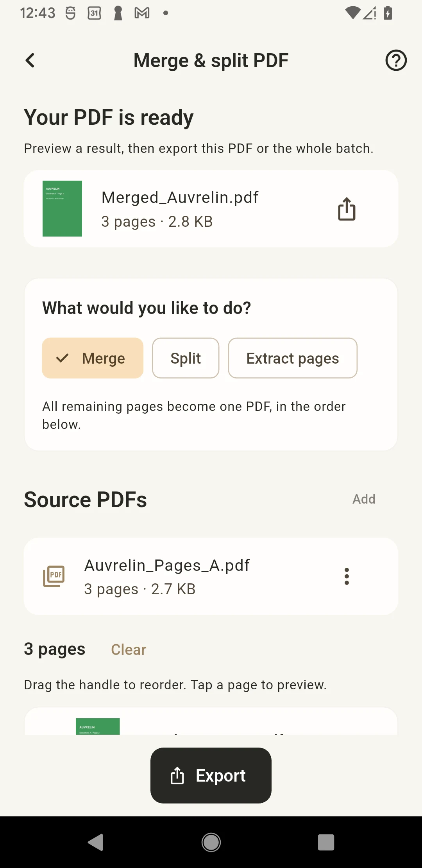
Task: Tap the "3 pages · 2.8 KB" detail text
Action: tap(157, 222)
